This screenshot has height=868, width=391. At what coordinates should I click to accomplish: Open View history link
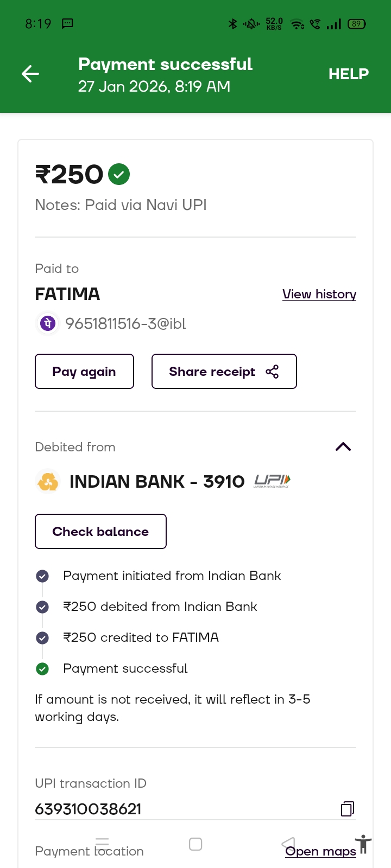[x=319, y=294]
